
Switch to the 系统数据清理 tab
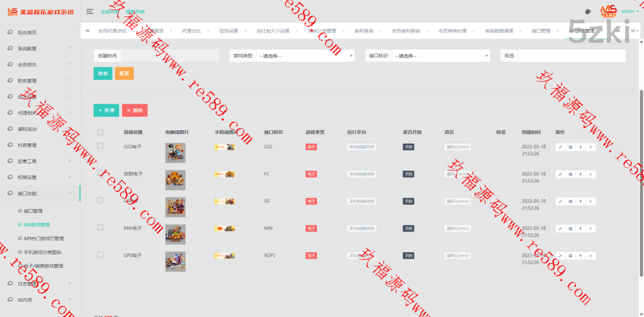[499, 31]
